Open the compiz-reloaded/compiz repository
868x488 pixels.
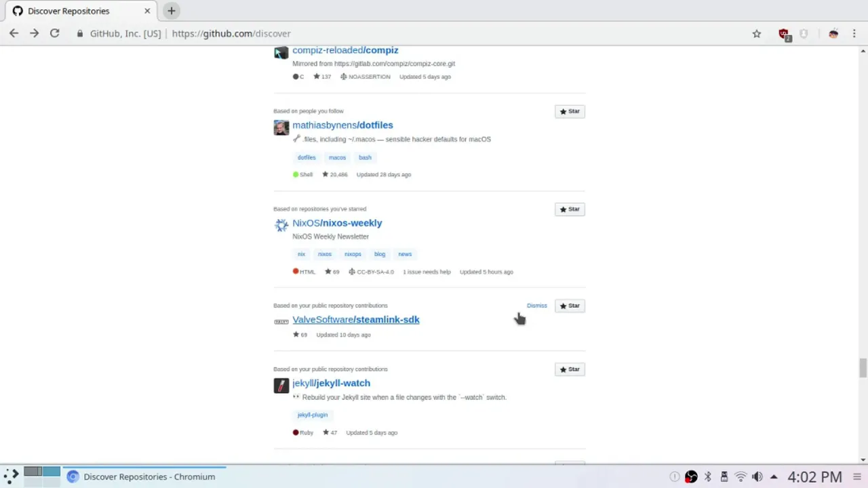pyautogui.click(x=345, y=50)
